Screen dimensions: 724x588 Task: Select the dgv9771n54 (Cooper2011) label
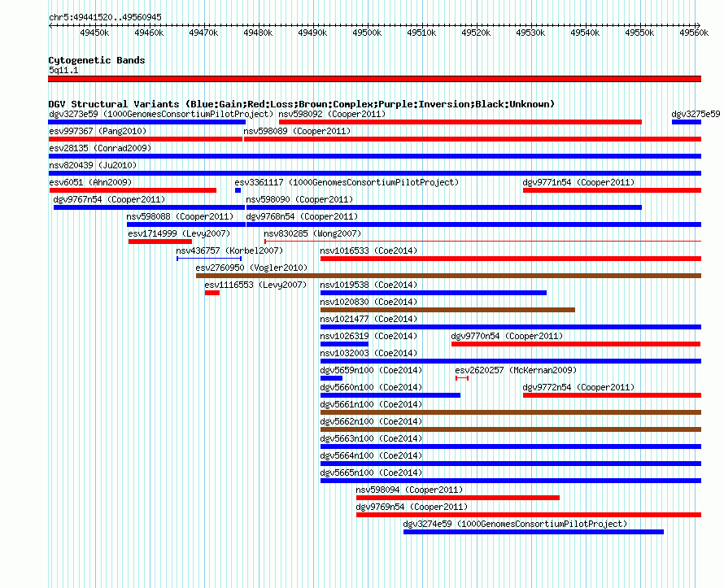[578, 182]
